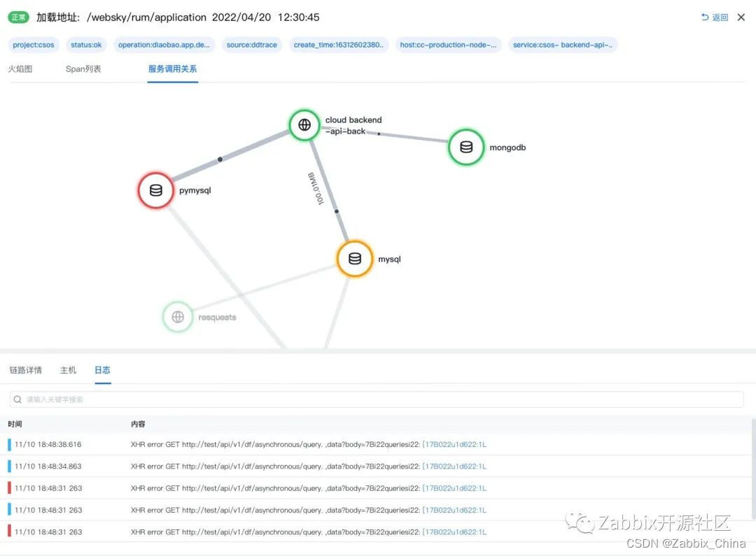Screen dimensions: 756x556
Task: Select log row 11/10 18:48:34.863
Action: tap(376, 466)
